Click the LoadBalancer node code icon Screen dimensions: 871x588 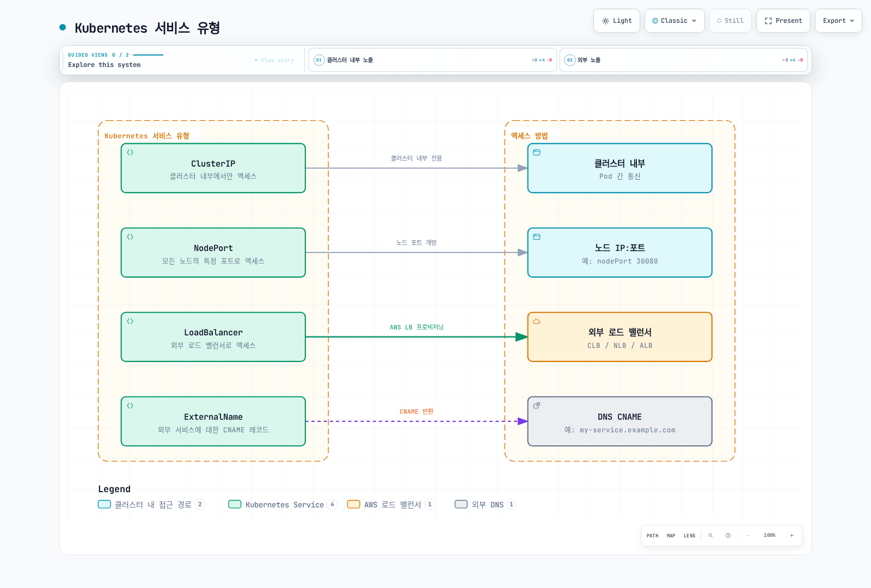point(130,321)
